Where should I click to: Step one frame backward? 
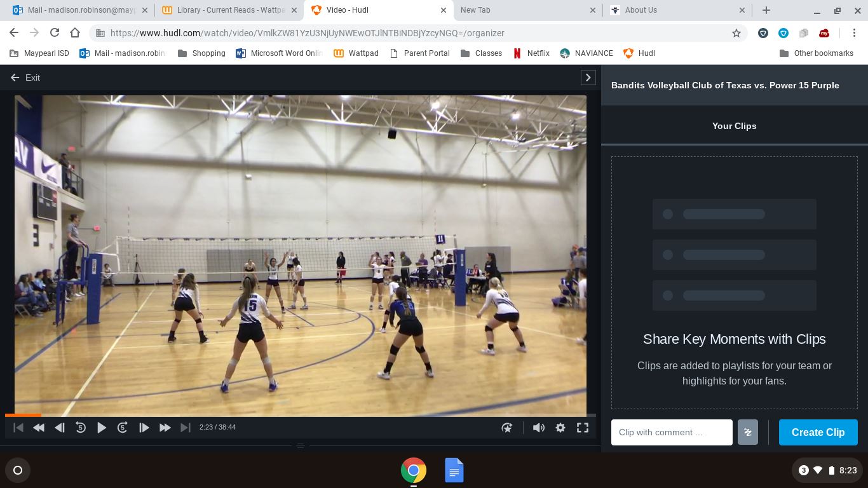pyautogui.click(x=60, y=428)
